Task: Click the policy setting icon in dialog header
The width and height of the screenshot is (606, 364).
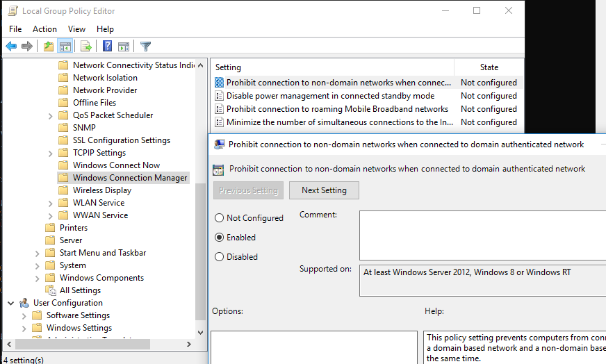Action: point(218,169)
